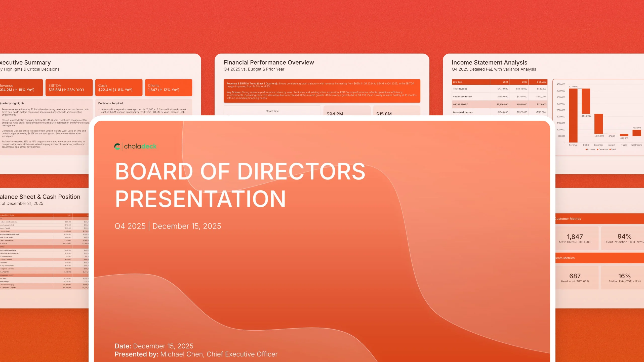644x362 pixels.
Task: Click the choladeck logo on the title slide
Action: [135, 146]
